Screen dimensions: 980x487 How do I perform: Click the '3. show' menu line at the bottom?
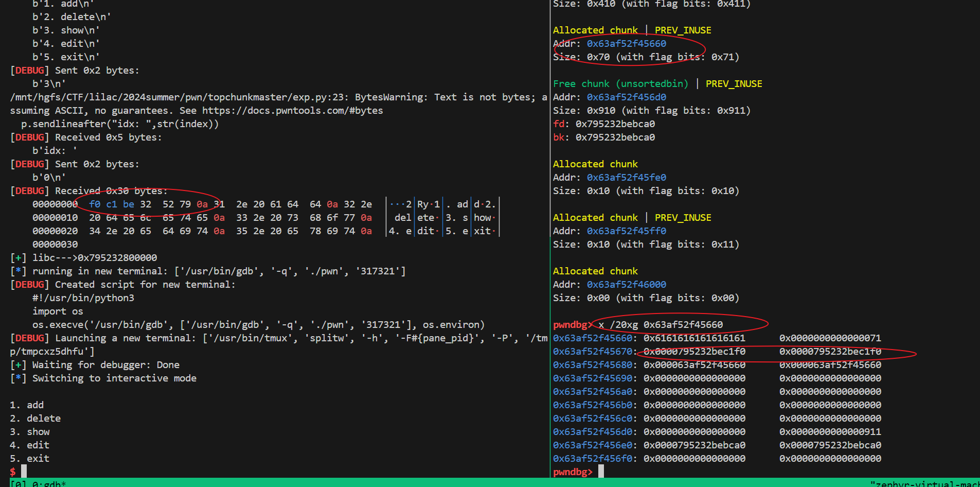click(x=30, y=432)
